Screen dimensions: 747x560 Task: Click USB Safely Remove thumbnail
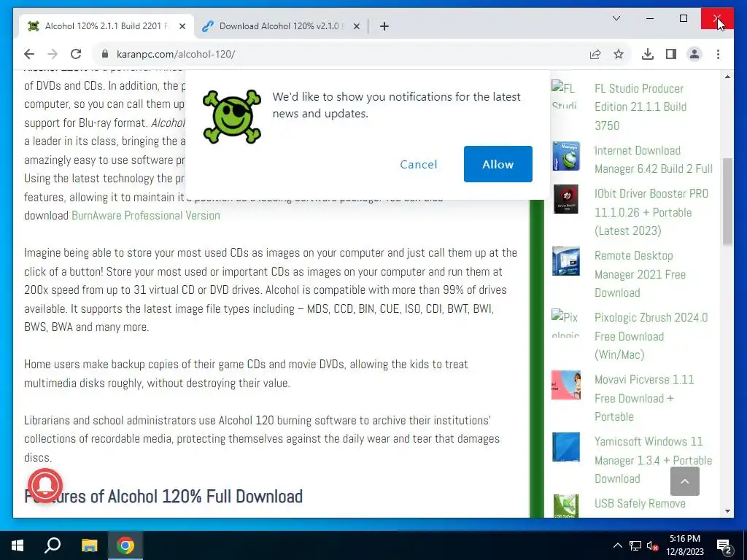[565, 506]
